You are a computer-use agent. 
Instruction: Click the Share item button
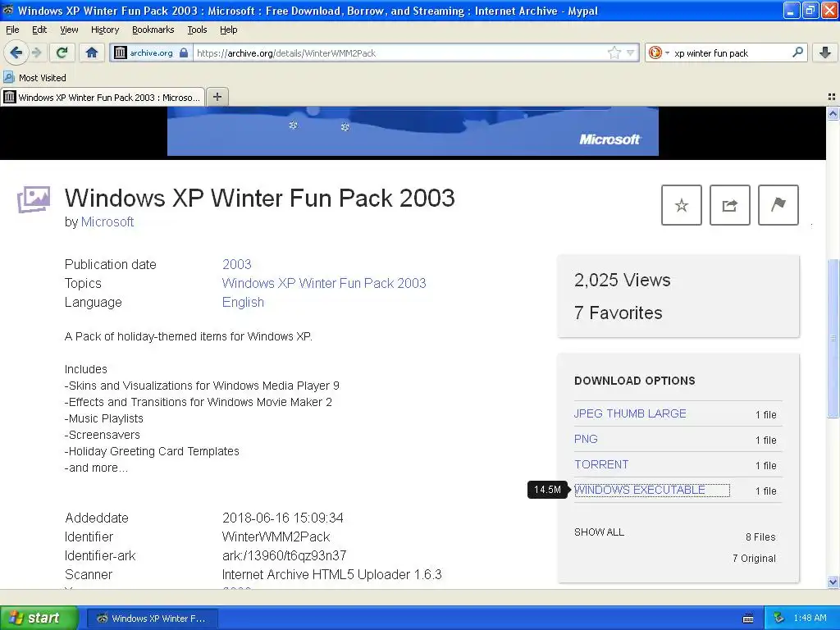tap(729, 205)
